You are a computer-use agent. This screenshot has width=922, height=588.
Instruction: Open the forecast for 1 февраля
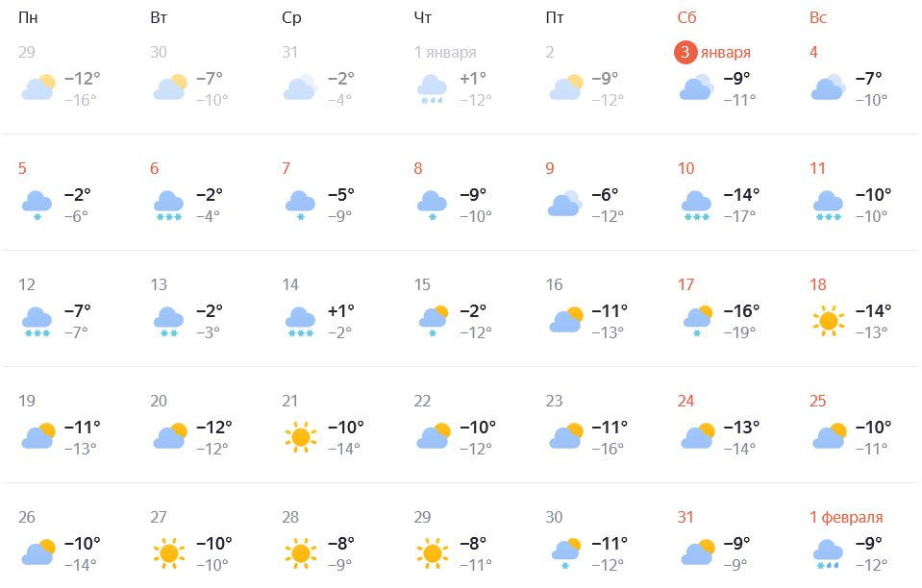(845, 517)
